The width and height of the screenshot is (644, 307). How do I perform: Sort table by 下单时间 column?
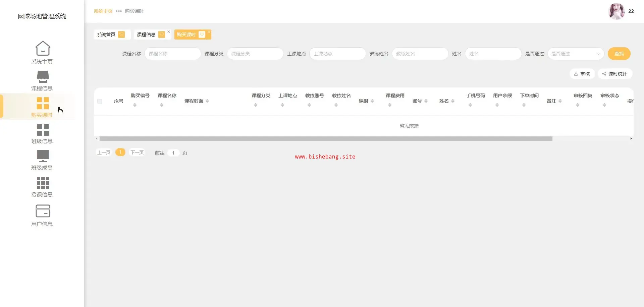[524, 105]
